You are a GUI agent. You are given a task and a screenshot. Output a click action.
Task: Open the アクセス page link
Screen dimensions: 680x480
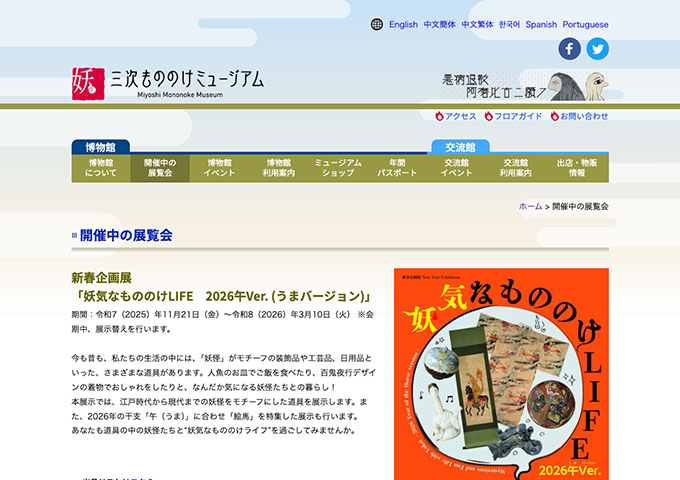pyautogui.click(x=461, y=116)
